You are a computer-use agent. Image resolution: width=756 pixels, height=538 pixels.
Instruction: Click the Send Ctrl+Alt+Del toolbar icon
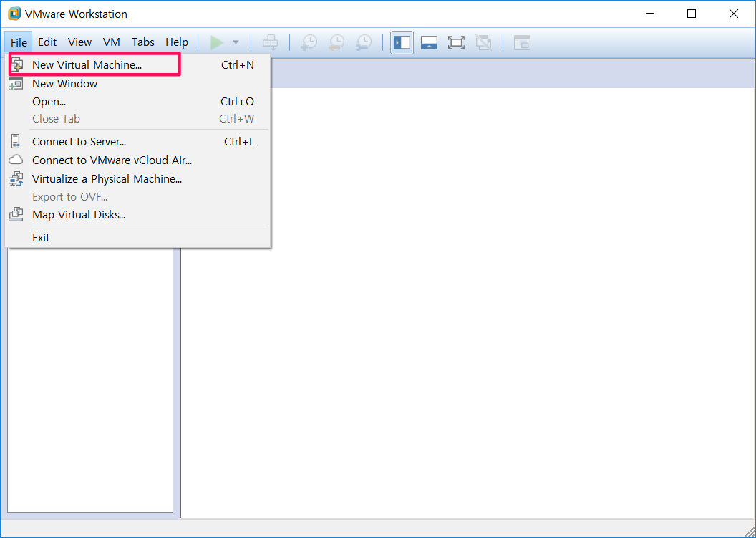point(270,42)
